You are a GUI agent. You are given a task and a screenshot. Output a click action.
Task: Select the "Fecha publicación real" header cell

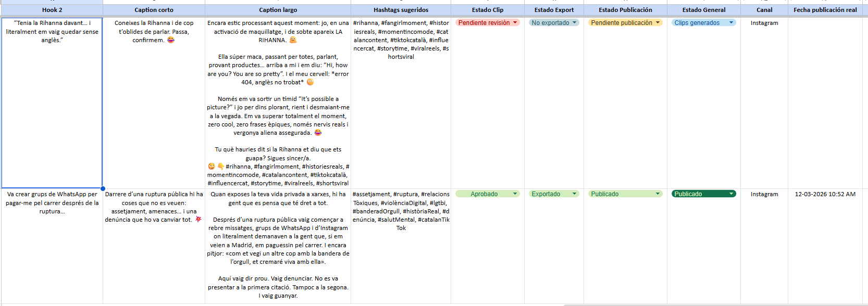(x=825, y=10)
